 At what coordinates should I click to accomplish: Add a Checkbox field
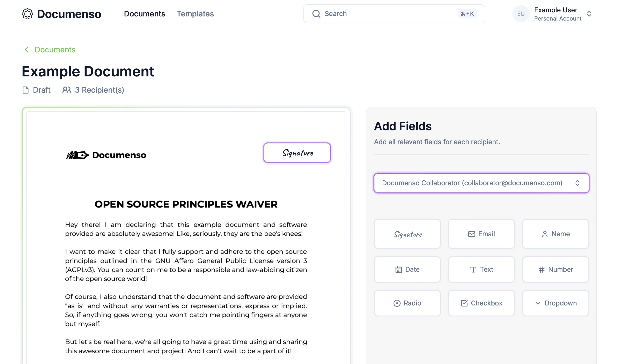coord(481,303)
